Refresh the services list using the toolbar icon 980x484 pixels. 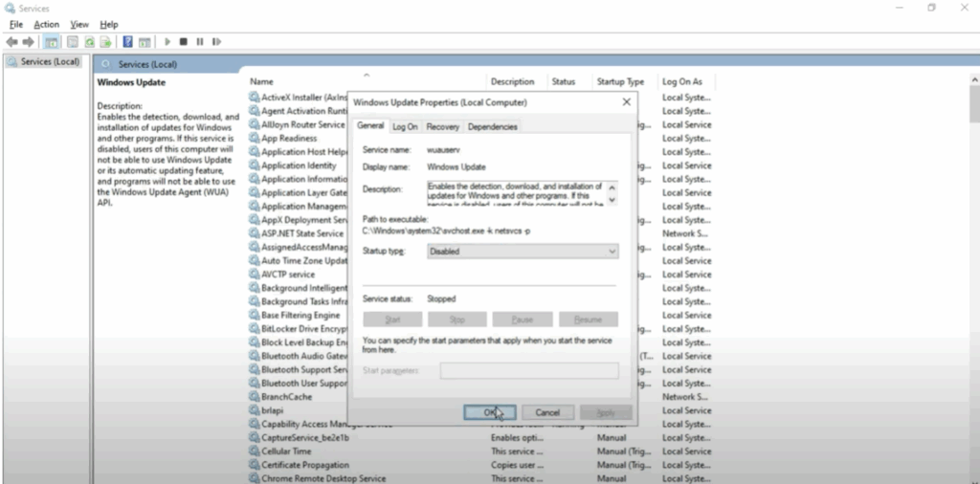coord(89,42)
